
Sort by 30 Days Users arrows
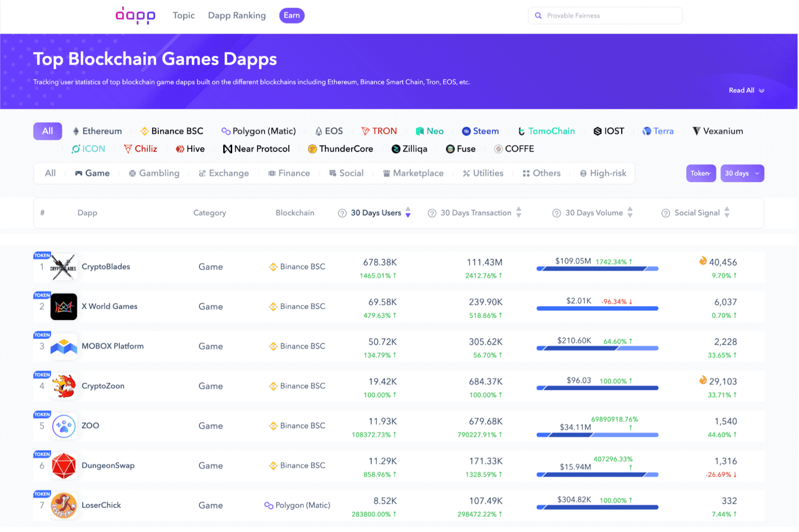tap(408, 213)
